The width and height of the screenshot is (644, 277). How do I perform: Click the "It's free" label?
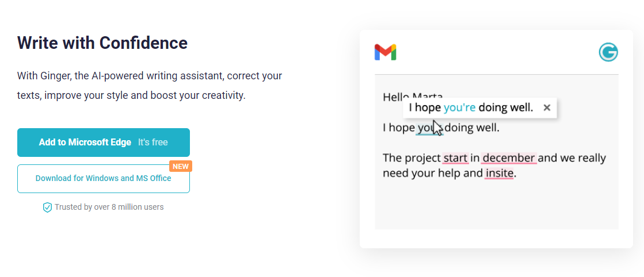point(153,143)
